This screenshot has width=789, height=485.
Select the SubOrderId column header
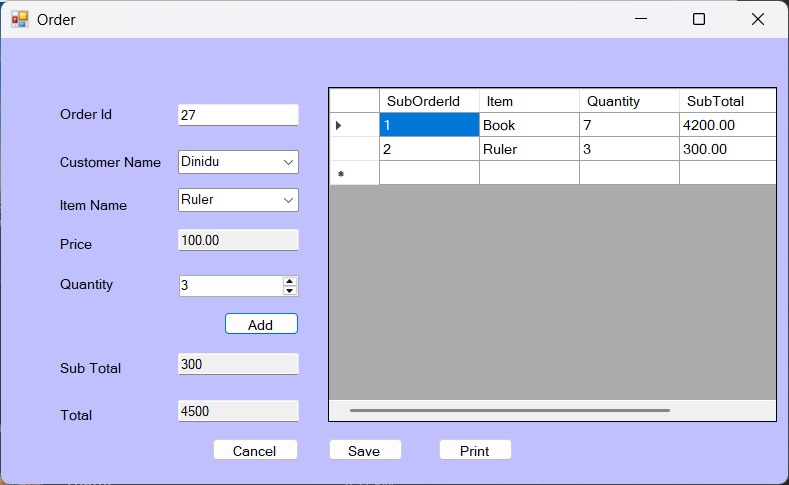pos(428,101)
